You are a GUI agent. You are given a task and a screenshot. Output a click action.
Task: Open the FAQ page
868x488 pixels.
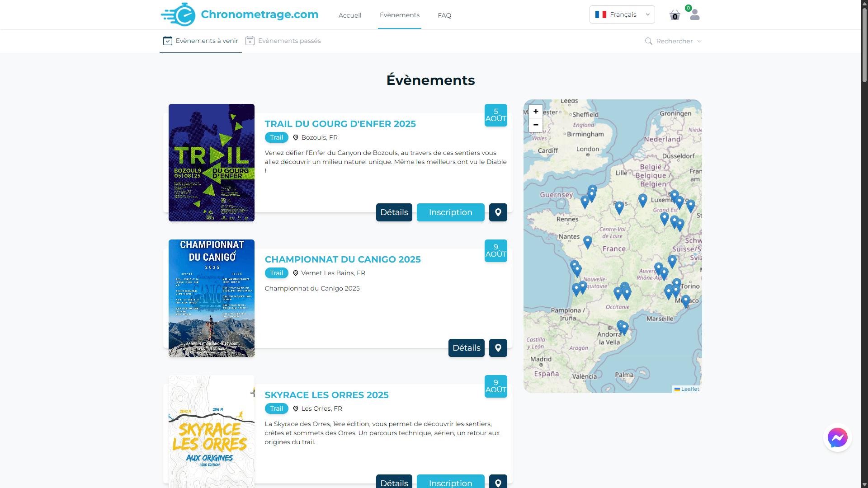click(x=444, y=15)
